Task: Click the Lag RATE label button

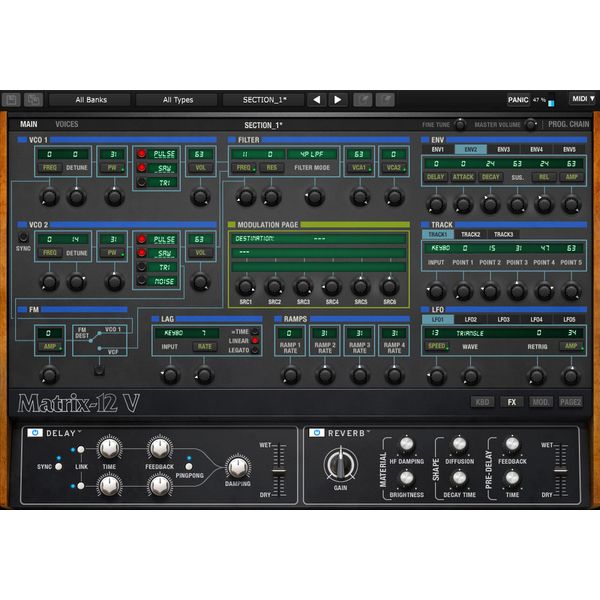Action: coord(204,347)
